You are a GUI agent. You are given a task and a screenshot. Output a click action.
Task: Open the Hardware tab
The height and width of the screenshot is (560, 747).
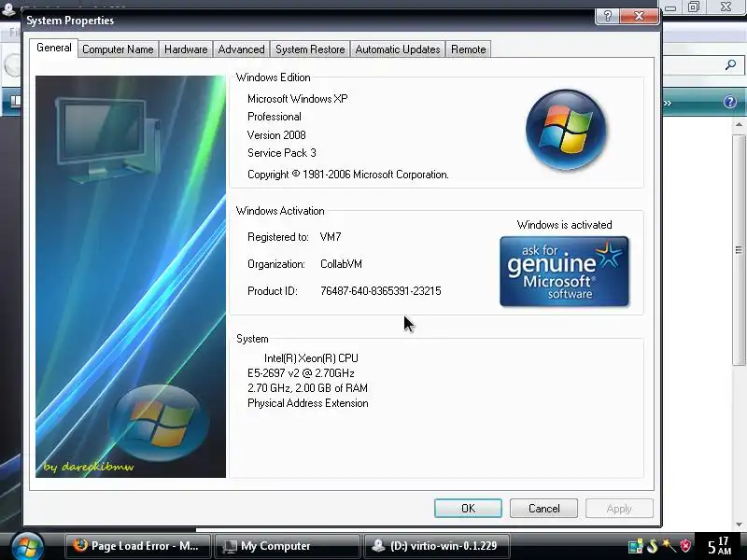coord(186,49)
